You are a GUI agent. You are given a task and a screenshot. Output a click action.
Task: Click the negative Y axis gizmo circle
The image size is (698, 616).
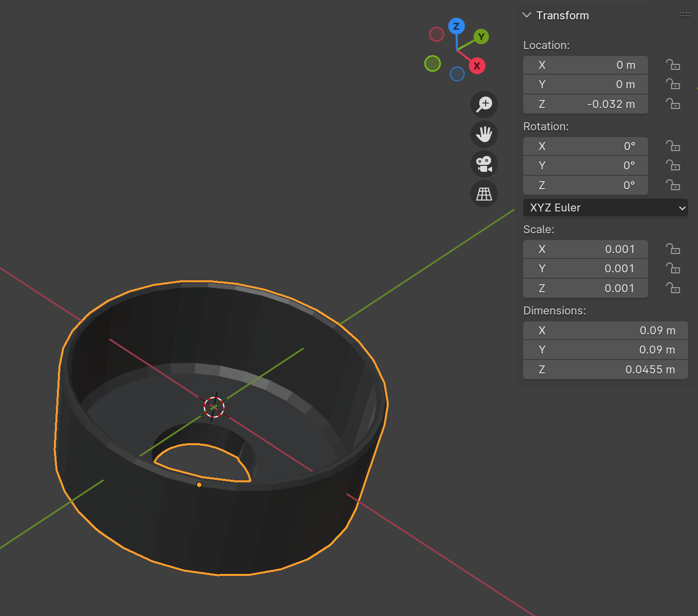[x=433, y=63]
